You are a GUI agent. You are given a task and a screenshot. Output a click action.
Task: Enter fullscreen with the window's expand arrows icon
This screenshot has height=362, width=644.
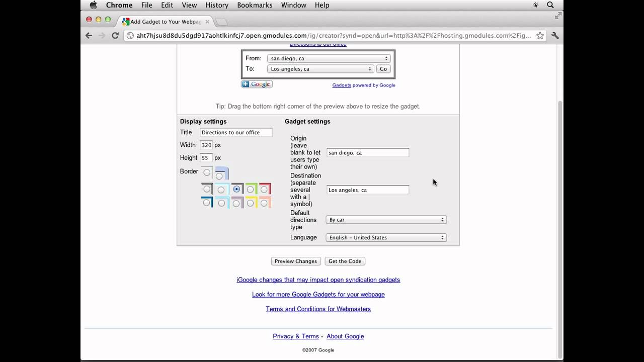point(557,17)
